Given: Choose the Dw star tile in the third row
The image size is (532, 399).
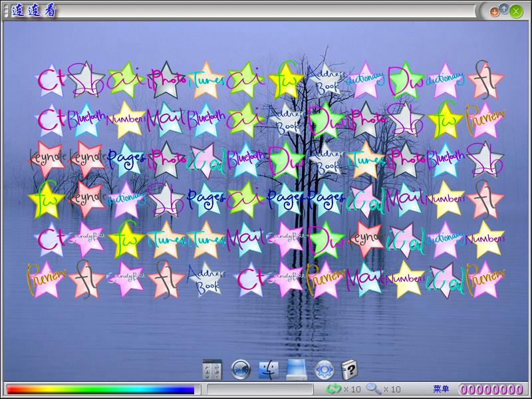Looking at the screenshot, I should tap(286, 160).
